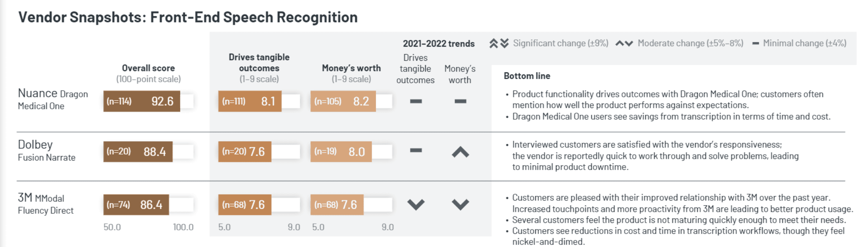Click 3M's Money's worth downward trend arrow
This screenshot has height=247, width=868.
point(460,204)
